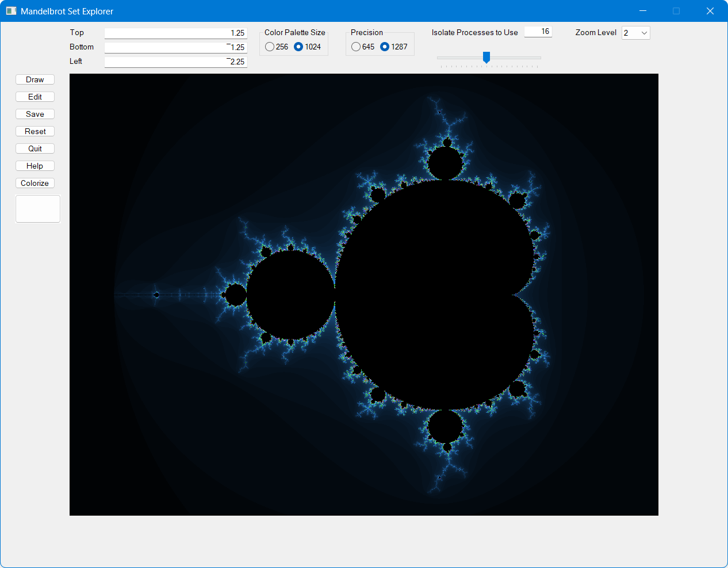Focus the Left coordinate input field

(x=176, y=62)
